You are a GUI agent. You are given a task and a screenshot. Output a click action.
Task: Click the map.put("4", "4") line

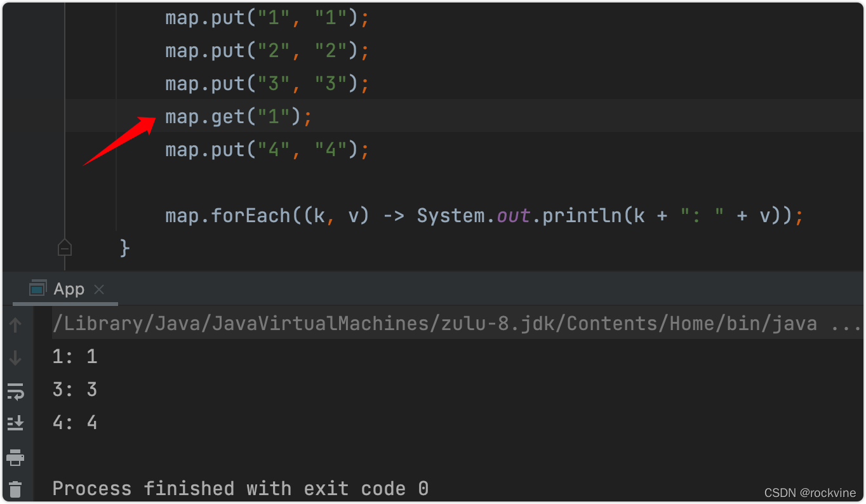pos(267,150)
